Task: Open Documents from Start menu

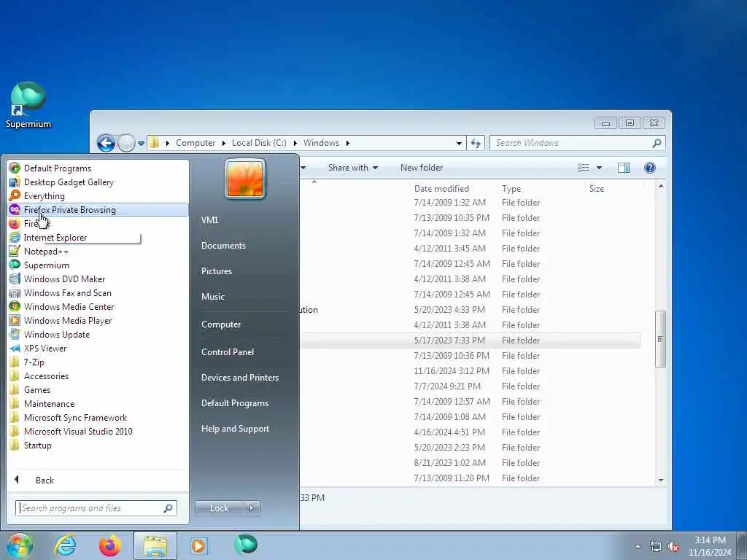Action: coord(223,245)
